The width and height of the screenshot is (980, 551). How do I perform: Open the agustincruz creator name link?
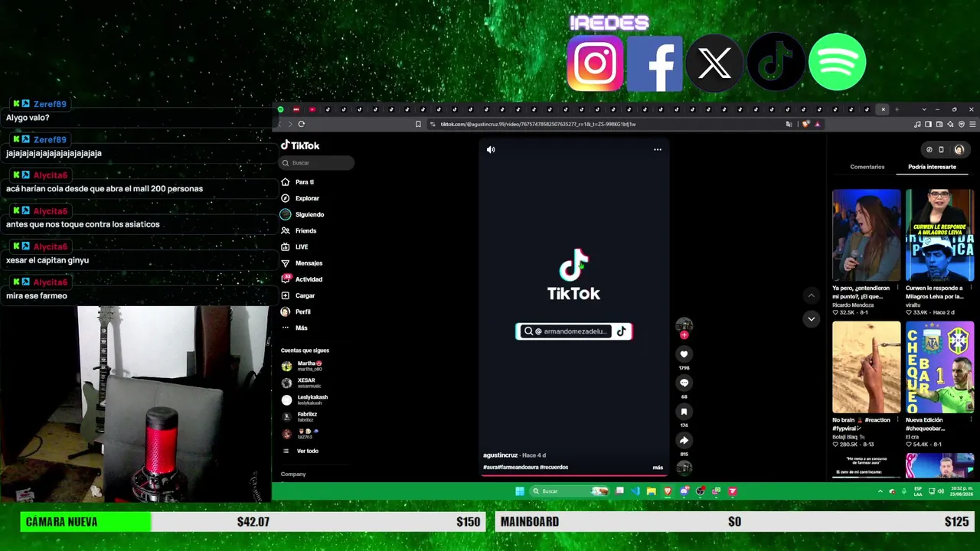tap(501, 455)
